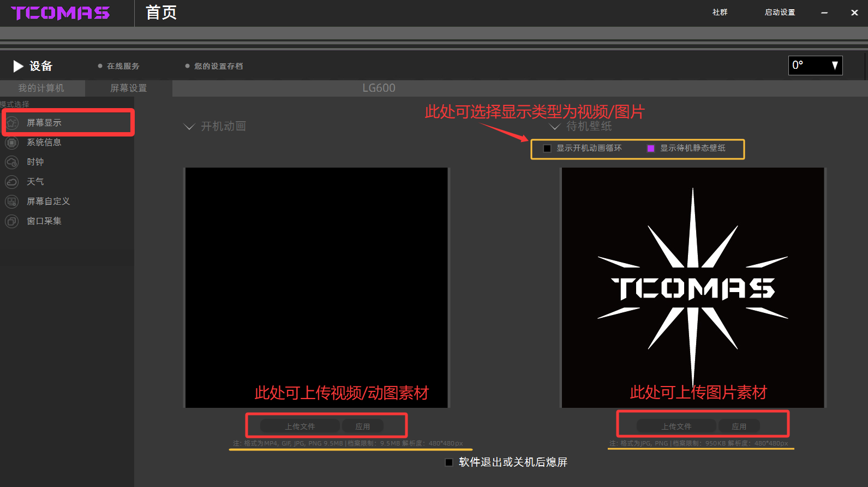Open 启动设置 in the title bar

[780, 13]
